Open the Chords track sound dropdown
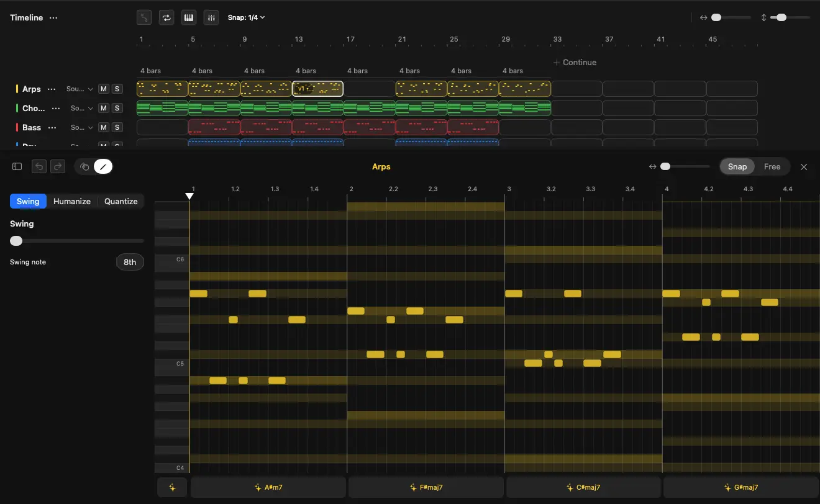The height and width of the screenshot is (504, 820). (x=82, y=108)
